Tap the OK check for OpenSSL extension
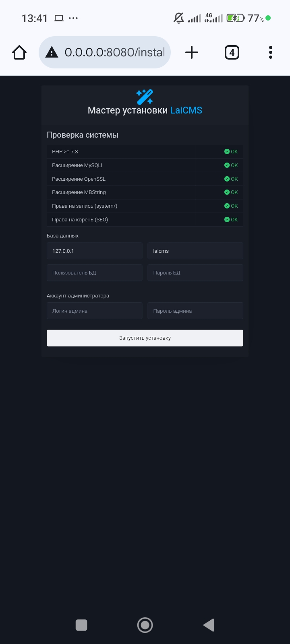Screen dimensions: 290x644 (227, 179)
